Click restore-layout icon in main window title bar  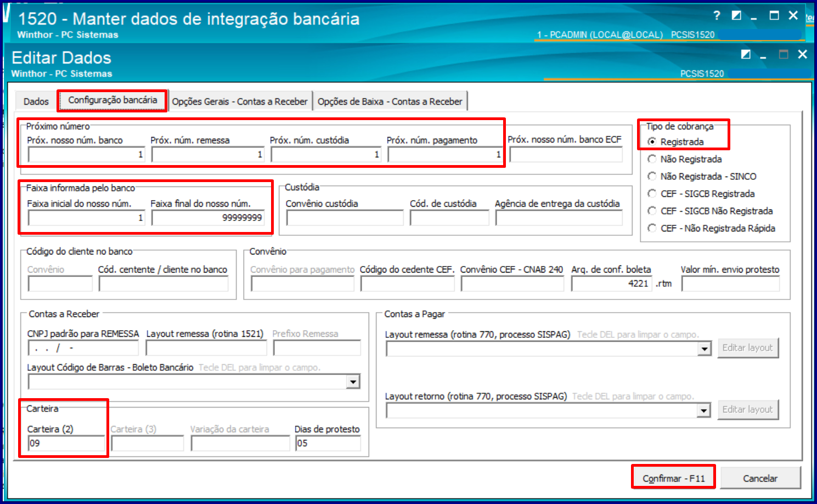click(x=736, y=16)
